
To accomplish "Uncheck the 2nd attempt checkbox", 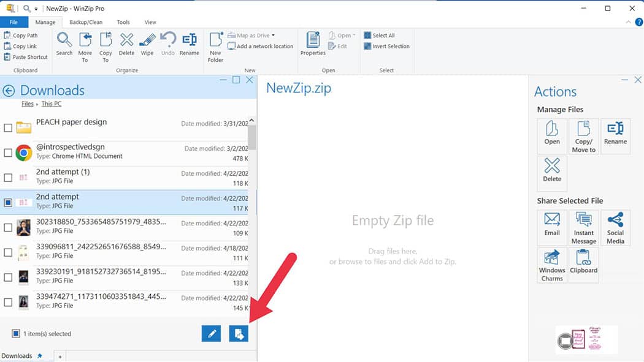I will tap(8, 203).
